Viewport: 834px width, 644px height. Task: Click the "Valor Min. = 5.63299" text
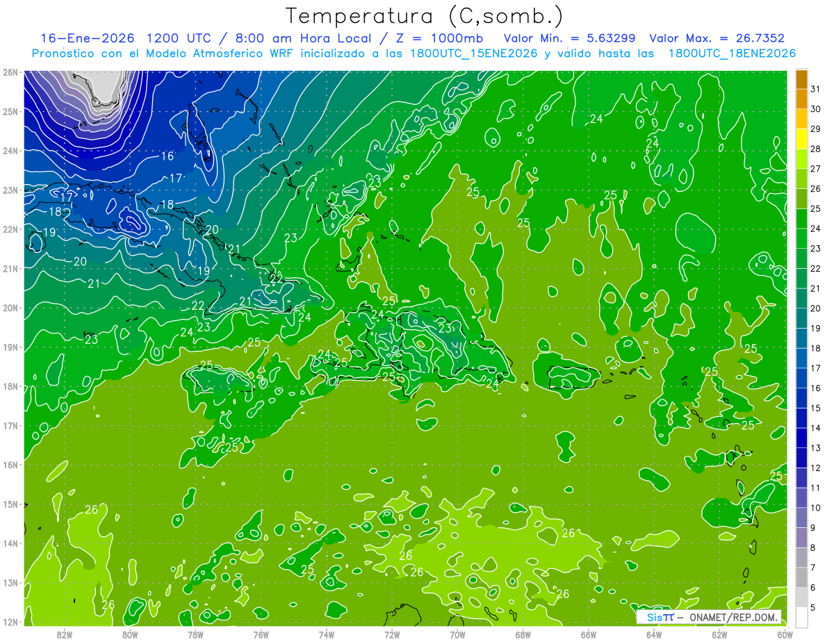pyautogui.click(x=569, y=38)
